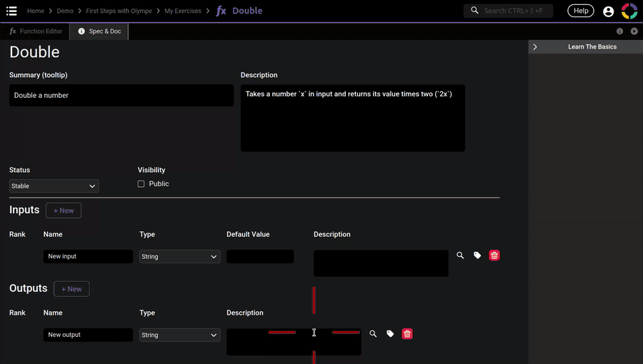This screenshot has width=643, height=364.
Task: Enable the Public visibility checkbox
Action: point(141,184)
